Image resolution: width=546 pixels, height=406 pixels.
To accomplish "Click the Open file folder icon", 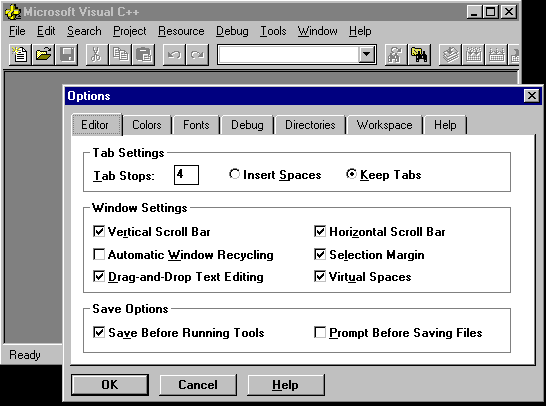I will click(43, 54).
